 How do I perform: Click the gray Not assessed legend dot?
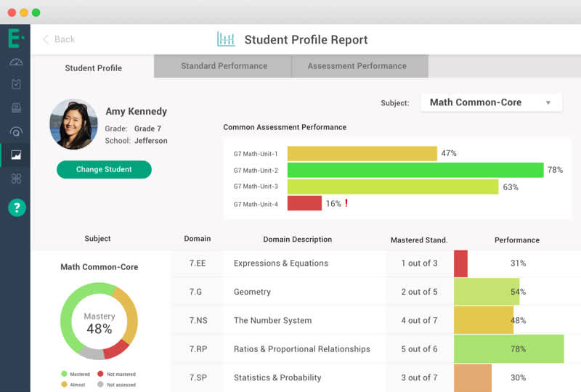pos(100,384)
